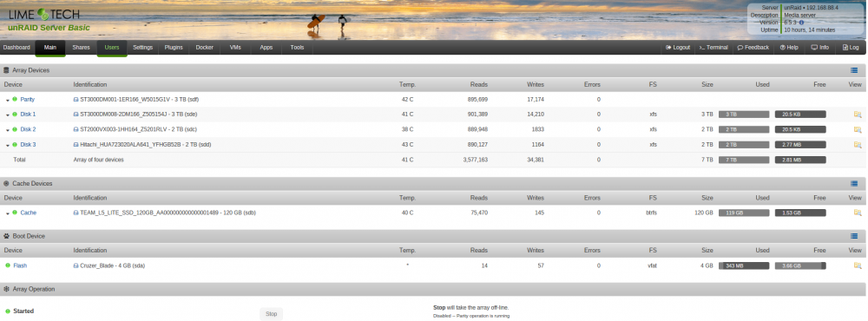Click the Flash status green indicator
868x321 pixels.
click(8, 265)
